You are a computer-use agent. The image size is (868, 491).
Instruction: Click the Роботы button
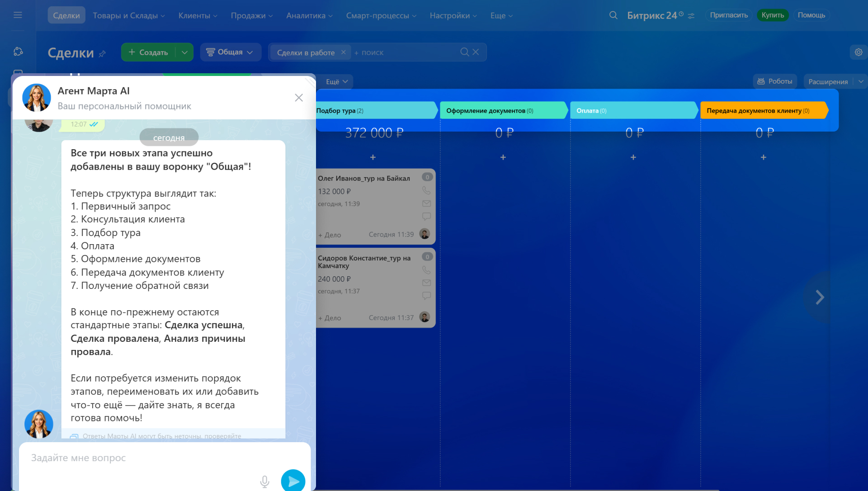(x=774, y=81)
